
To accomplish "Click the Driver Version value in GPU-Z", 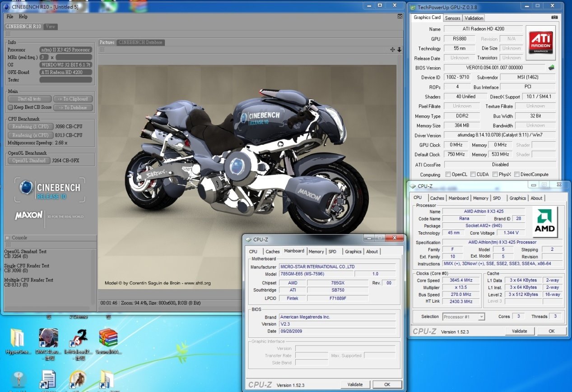I will [500, 135].
